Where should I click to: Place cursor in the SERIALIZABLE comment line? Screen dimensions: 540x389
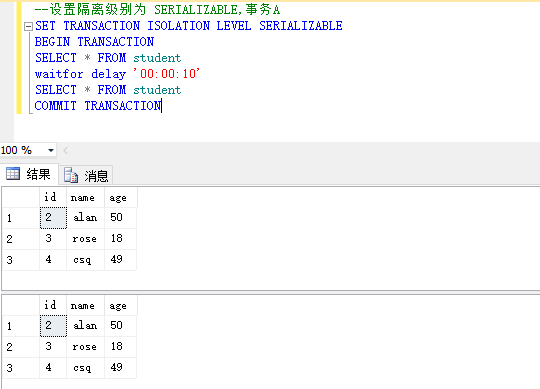pos(157,10)
